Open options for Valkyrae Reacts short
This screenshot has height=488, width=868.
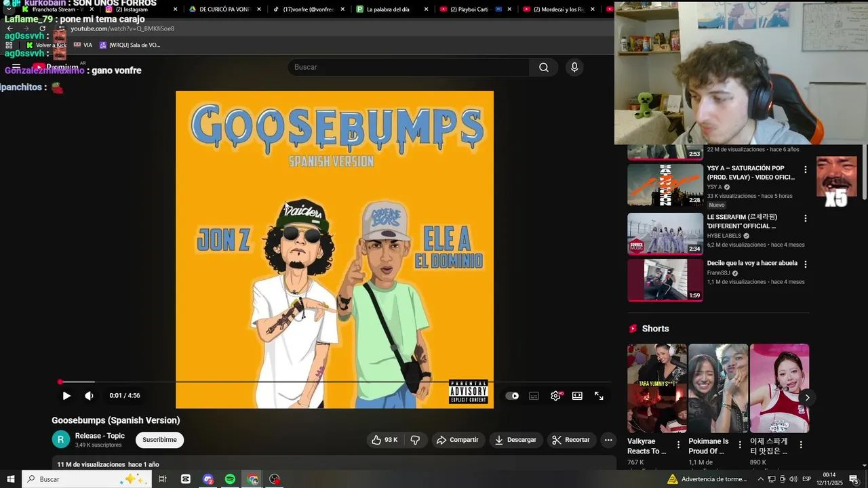pos(678,445)
